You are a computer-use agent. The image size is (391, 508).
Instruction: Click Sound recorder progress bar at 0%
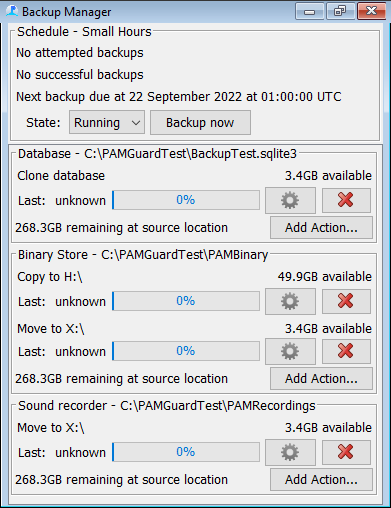pyautogui.click(x=186, y=452)
